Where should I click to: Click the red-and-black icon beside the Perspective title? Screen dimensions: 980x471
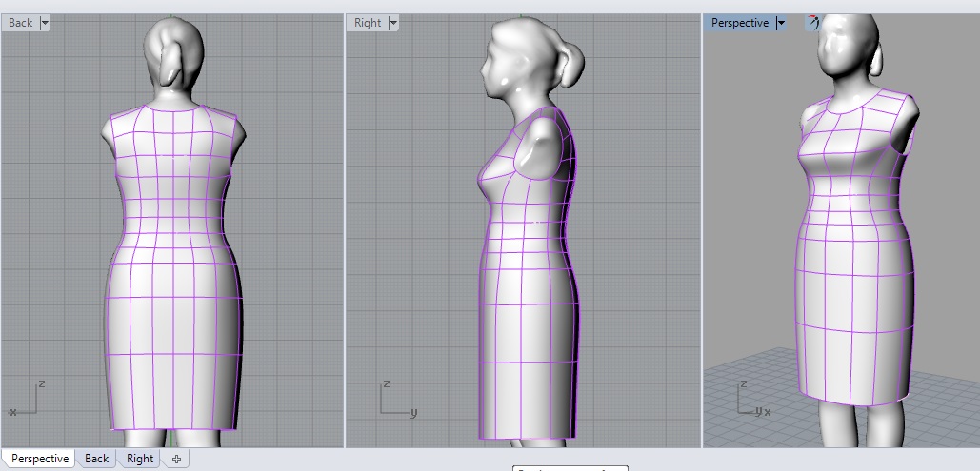812,23
